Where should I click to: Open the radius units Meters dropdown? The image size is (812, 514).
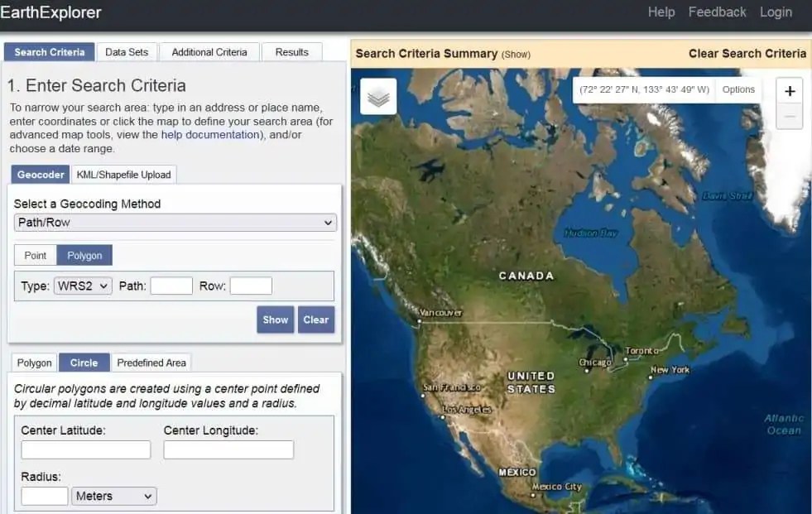[x=113, y=495]
